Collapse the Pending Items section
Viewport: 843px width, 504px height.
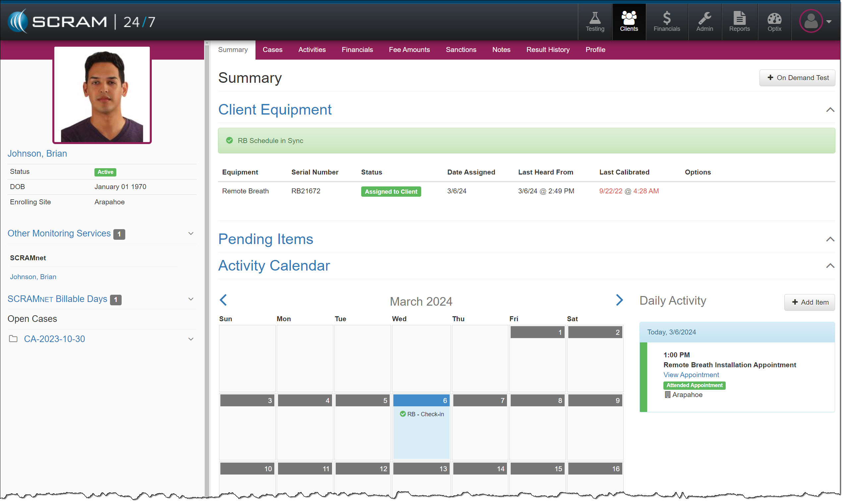point(830,239)
